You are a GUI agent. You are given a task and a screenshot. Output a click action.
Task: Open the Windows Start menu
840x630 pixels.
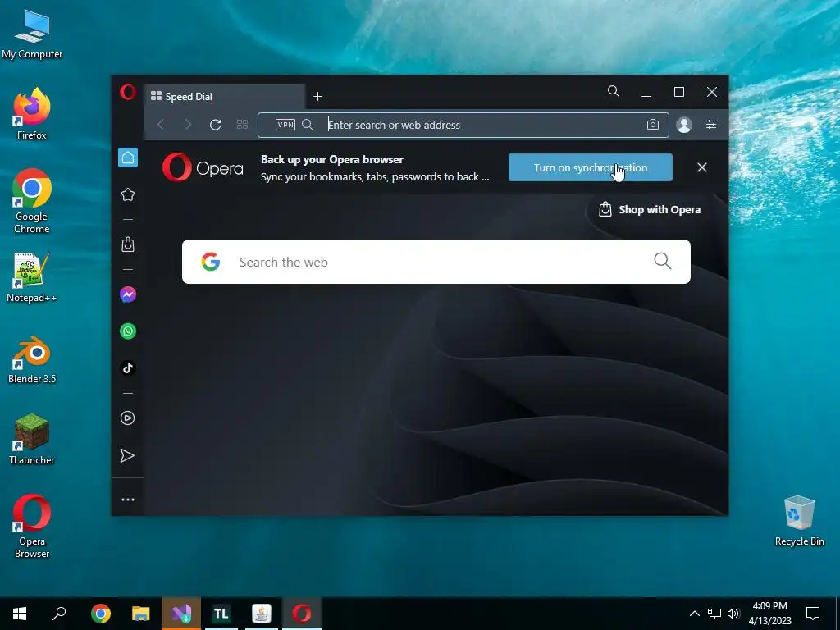click(20, 614)
